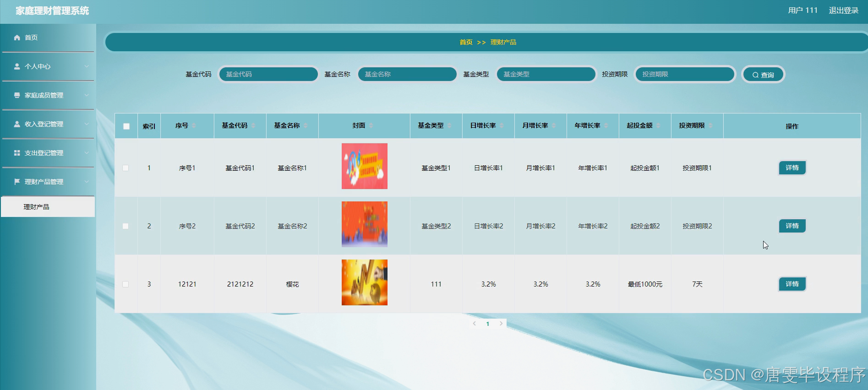Sort by 起投金额 column arrows

(658, 125)
